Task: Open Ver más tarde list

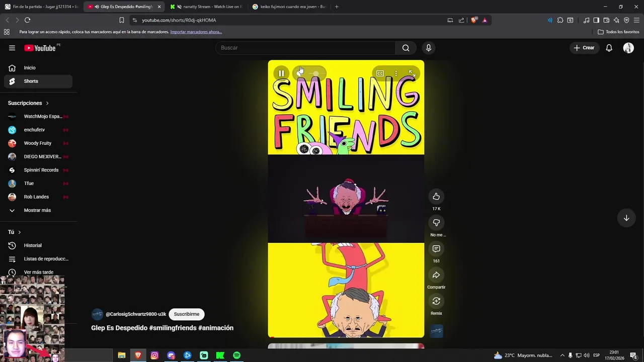Action: pyautogui.click(x=38, y=272)
